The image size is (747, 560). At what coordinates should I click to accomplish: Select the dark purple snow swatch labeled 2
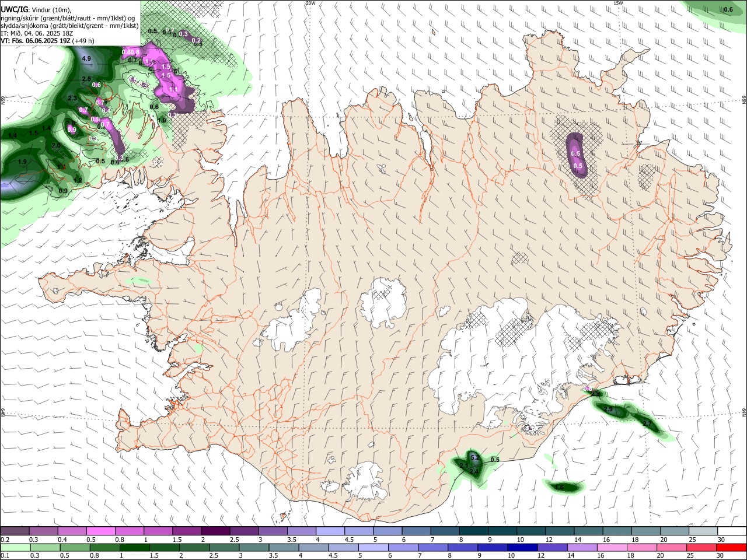(215, 531)
